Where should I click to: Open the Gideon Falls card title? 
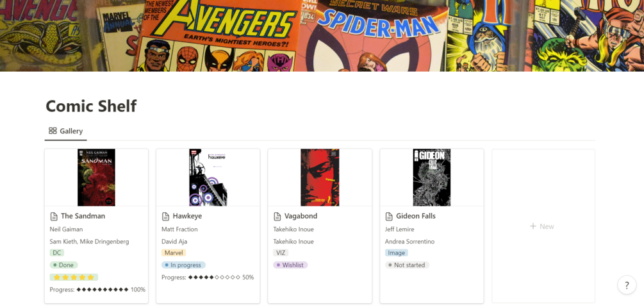point(416,216)
